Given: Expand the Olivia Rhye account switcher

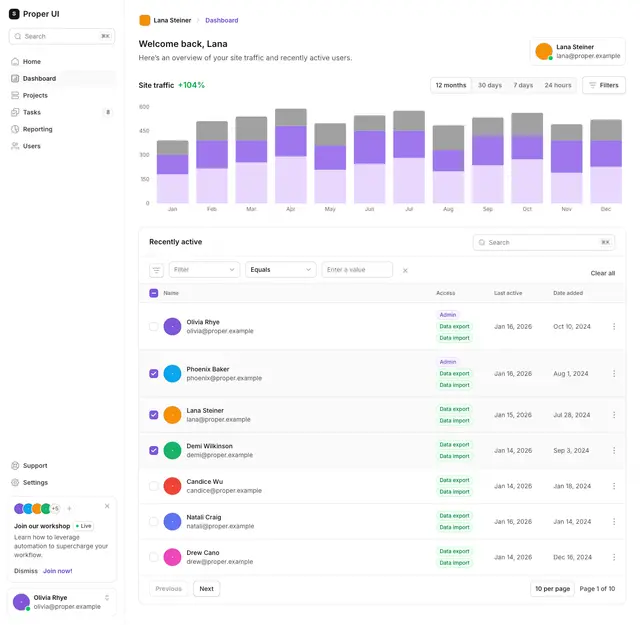Looking at the screenshot, I should pyautogui.click(x=107, y=598).
